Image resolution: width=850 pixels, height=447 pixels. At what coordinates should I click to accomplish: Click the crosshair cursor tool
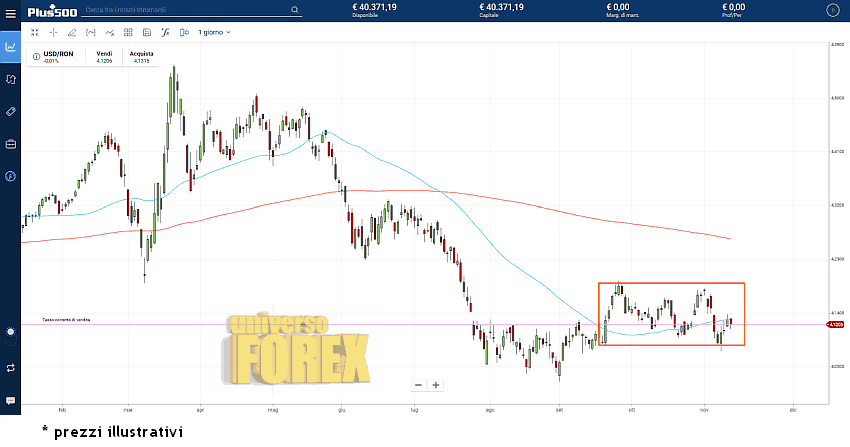(x=54, y=32)
